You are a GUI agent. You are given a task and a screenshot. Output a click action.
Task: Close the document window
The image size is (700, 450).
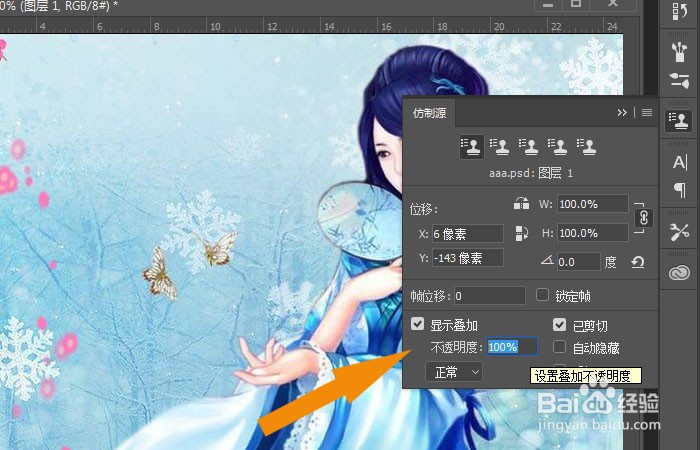(x=613, y=4)
